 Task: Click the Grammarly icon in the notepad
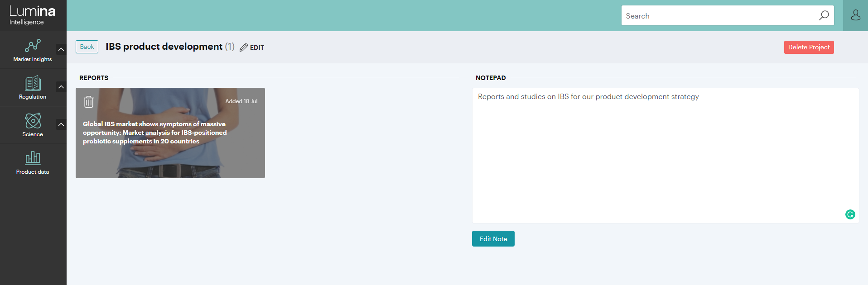(x=850, y=214)
